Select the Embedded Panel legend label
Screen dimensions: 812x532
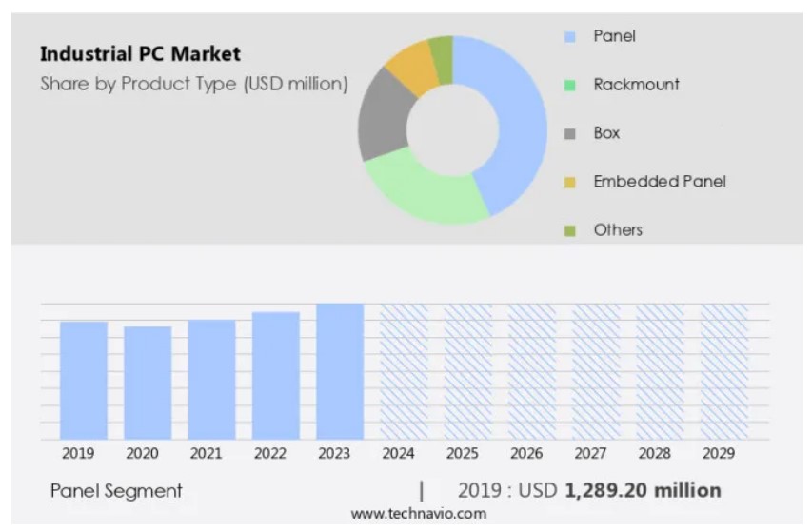(x=660, y=182)
